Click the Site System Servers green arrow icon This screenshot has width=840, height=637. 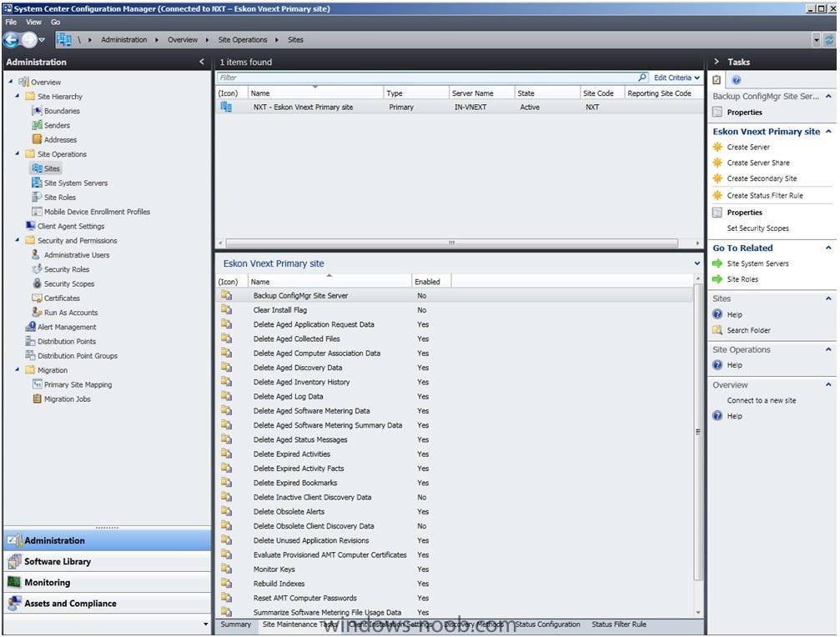[717, 263]
